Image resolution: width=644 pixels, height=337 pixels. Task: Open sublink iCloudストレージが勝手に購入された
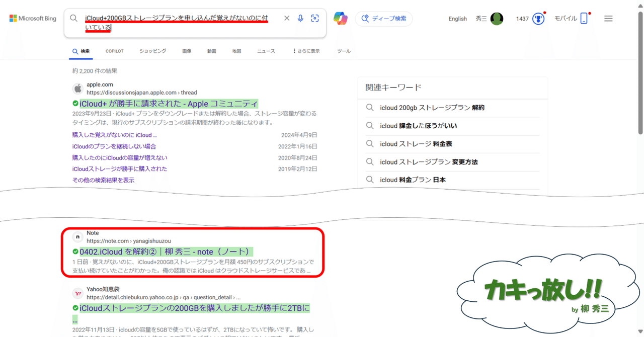pyautogui.click(x=120, y=168)
